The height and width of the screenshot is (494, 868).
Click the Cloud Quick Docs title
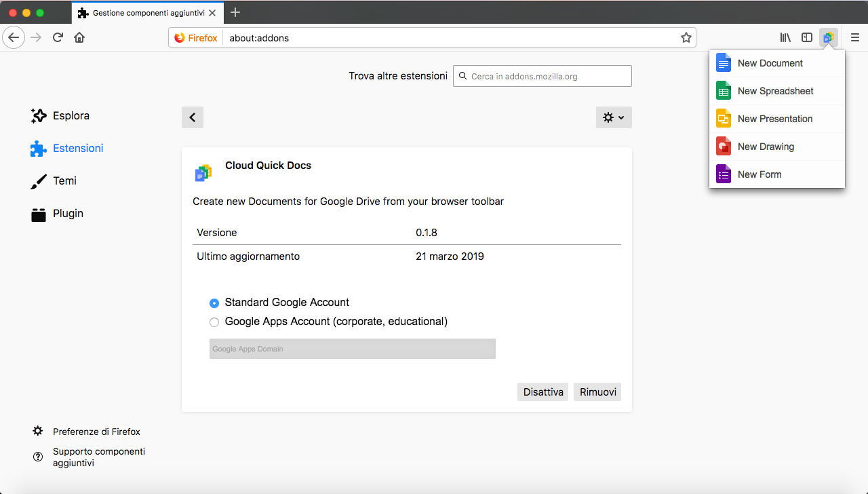point(269,166)
